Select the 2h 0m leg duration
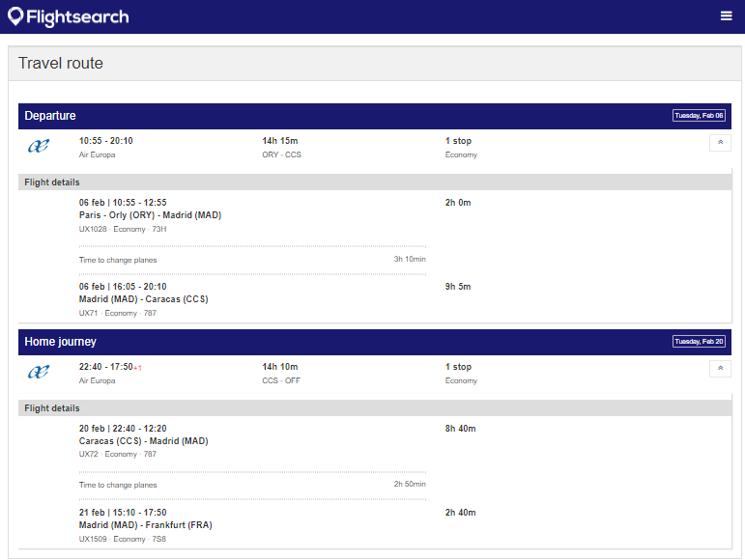The height and width of the screenshot is (560, 745). pyautogui.click(x=458, y=202)
